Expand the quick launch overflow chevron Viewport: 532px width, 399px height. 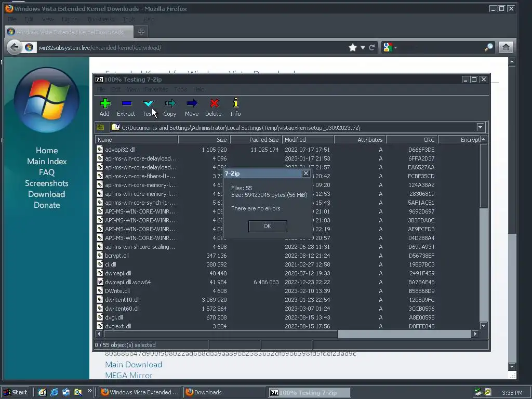(89, 391)
